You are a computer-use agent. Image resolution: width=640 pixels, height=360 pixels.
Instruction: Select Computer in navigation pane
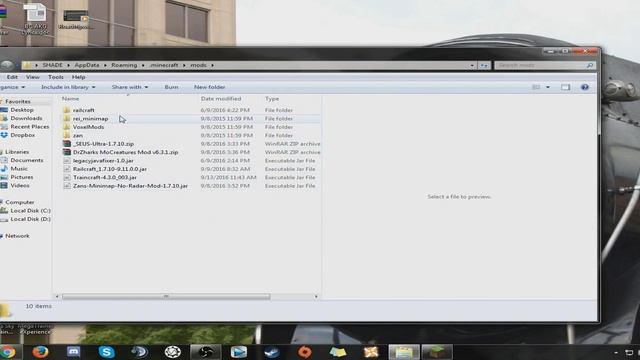(20, 202)
